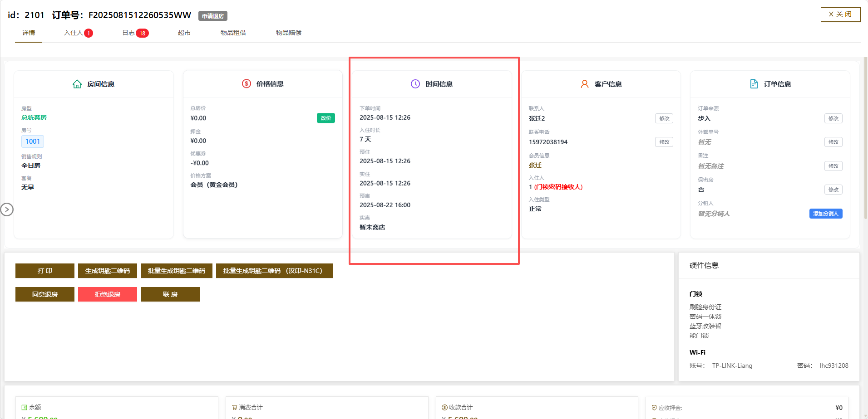The width and height of the screenshot is (868, 419).
Task: Click the blue document icon beside 订单信息
Action: coord(754,84)
